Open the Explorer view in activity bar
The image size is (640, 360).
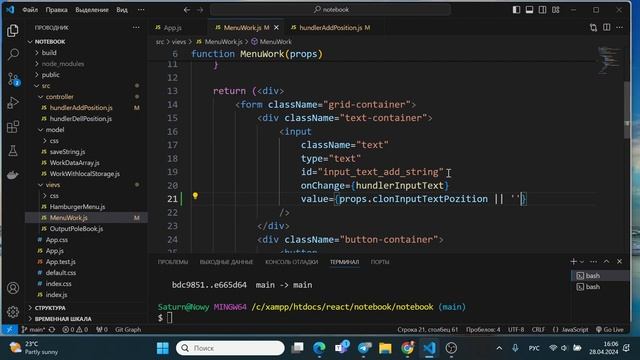13,30
